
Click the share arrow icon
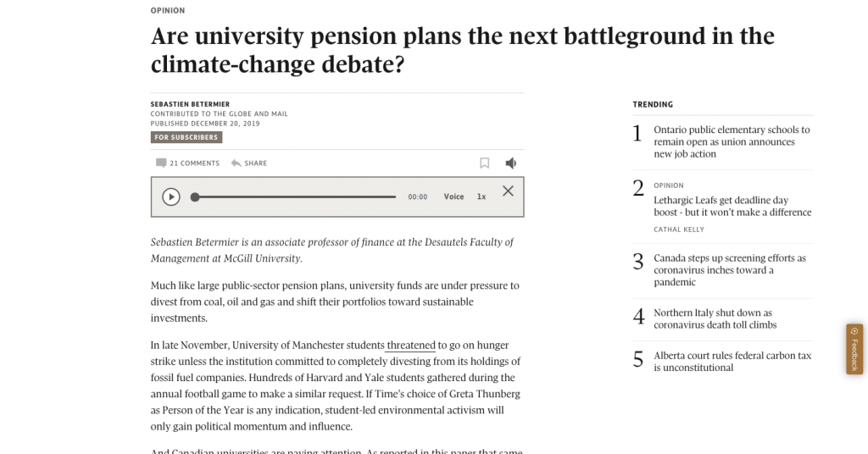tap(236, 163)
